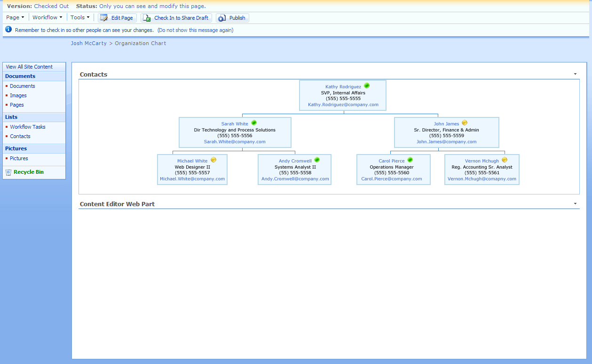The image size is (592, 364).
Task: Email Michael.White@company.com
Action: 192,179
